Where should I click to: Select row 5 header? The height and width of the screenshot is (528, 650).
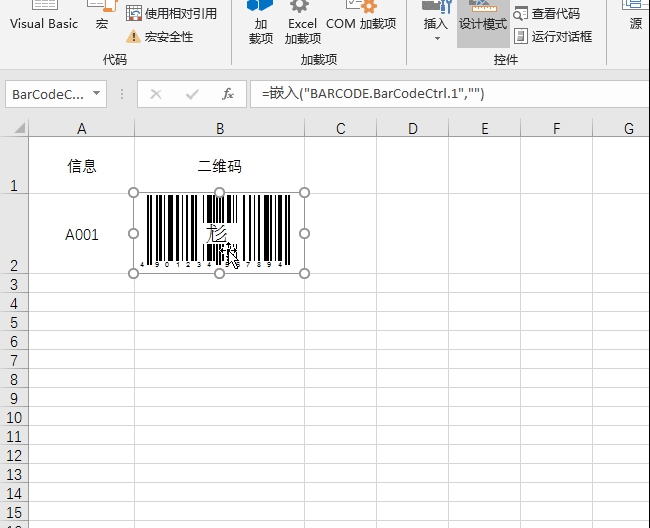pos(14,322)
